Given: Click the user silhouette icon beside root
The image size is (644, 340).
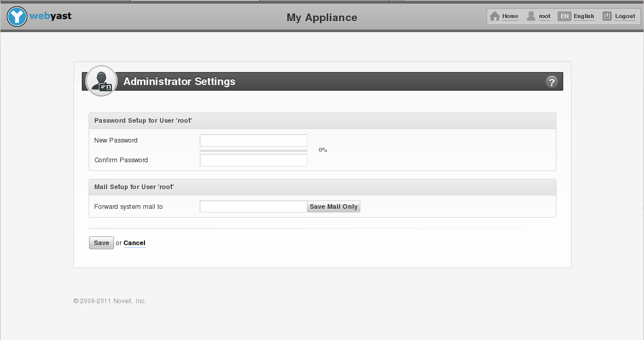Looking at the screenshot, I should point(531,16).
